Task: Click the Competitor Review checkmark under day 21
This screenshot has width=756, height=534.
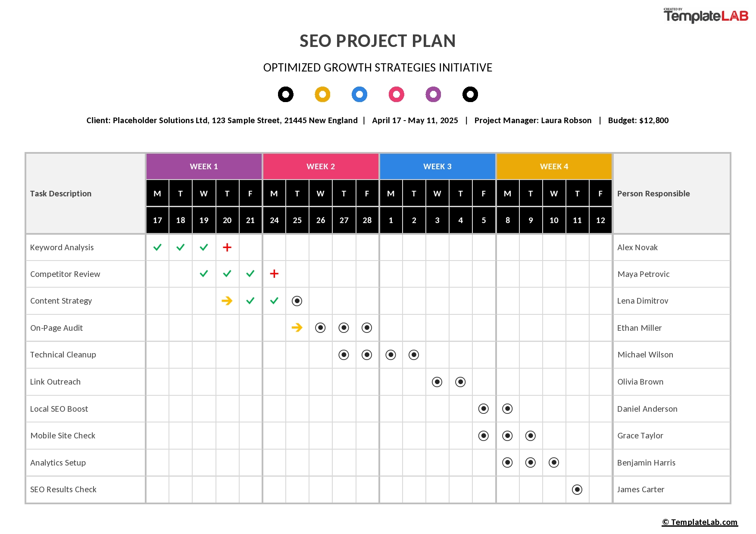Action: [250, 274]
